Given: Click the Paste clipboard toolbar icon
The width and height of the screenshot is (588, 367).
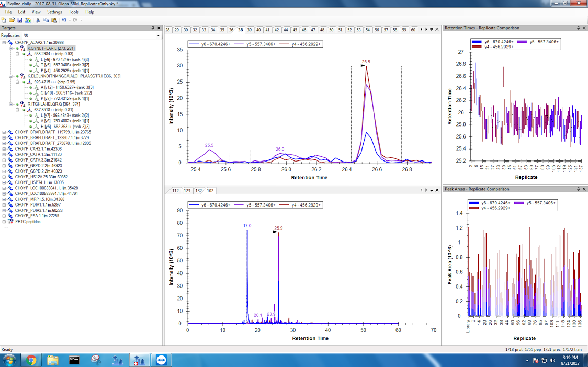Looking at the screenshot, I should tap(53, 20).
